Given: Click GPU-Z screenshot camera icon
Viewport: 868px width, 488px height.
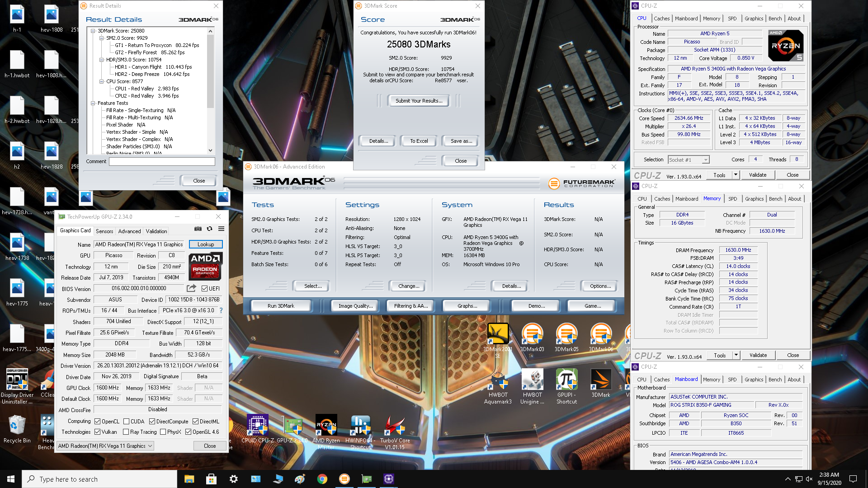Looking at the screenshot, I should point(198,229).
